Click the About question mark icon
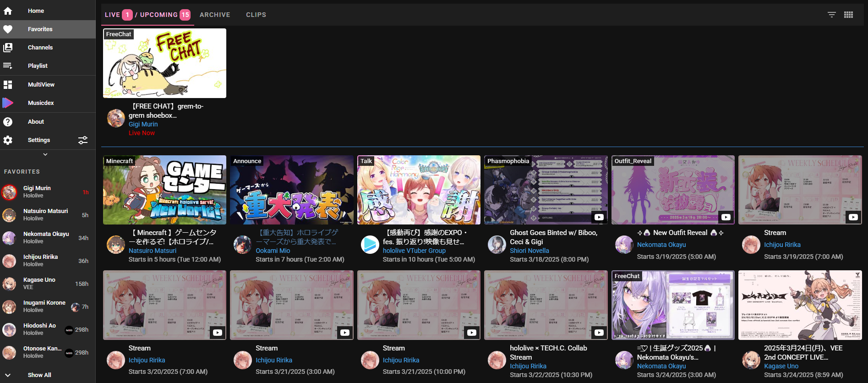The width and height of the screenshot is (868, 383). (8, 122)
